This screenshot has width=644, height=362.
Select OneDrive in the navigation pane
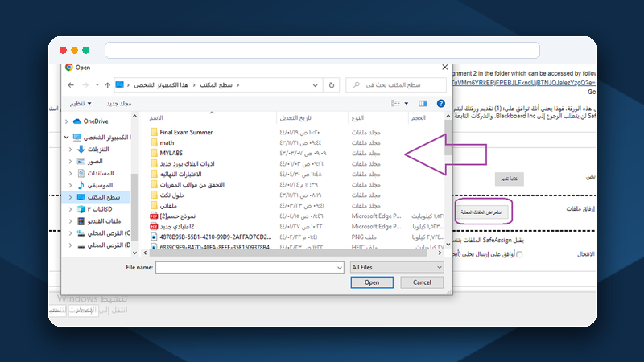coord(96,121)
